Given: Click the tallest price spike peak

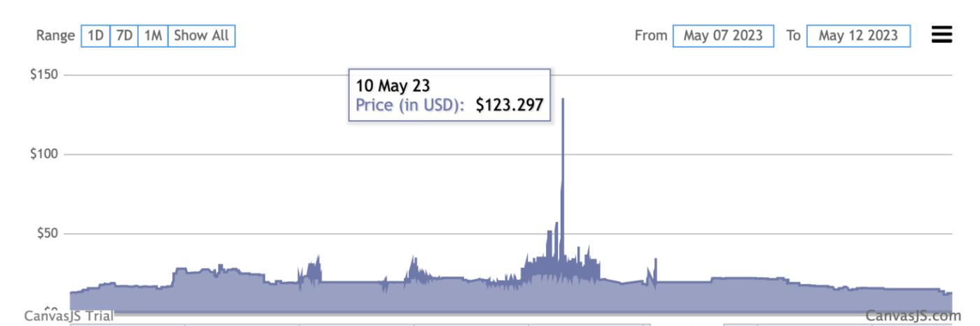Looking at the screenshot, I should pos(563,99).
